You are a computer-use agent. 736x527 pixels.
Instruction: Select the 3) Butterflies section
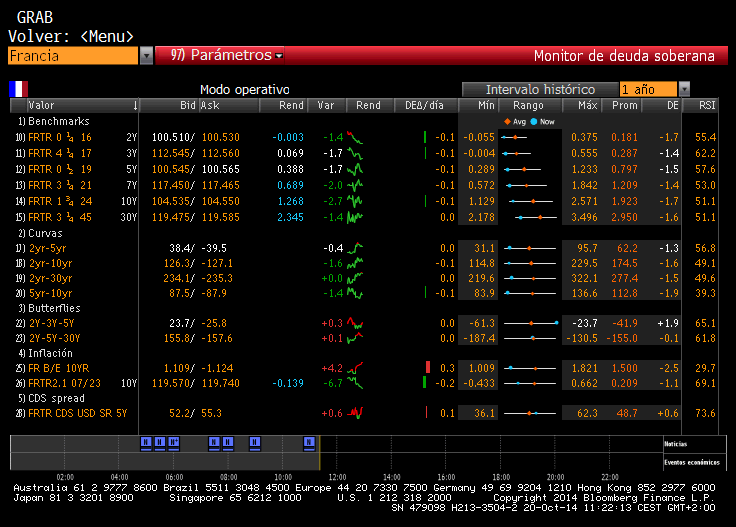(49, 308)
